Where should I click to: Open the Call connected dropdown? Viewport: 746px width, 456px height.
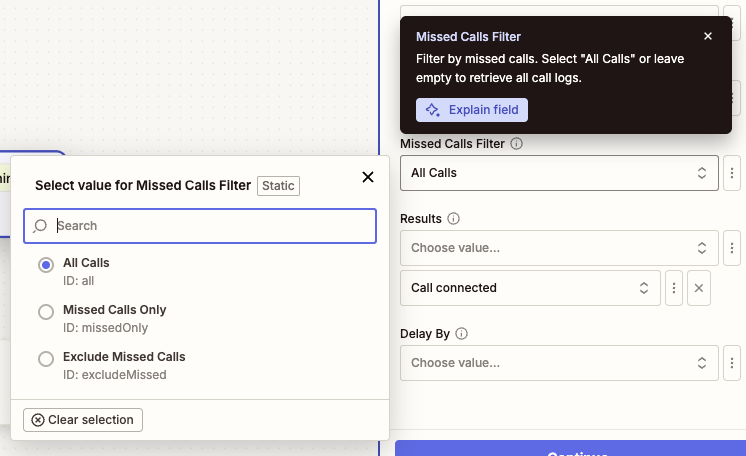529,288
